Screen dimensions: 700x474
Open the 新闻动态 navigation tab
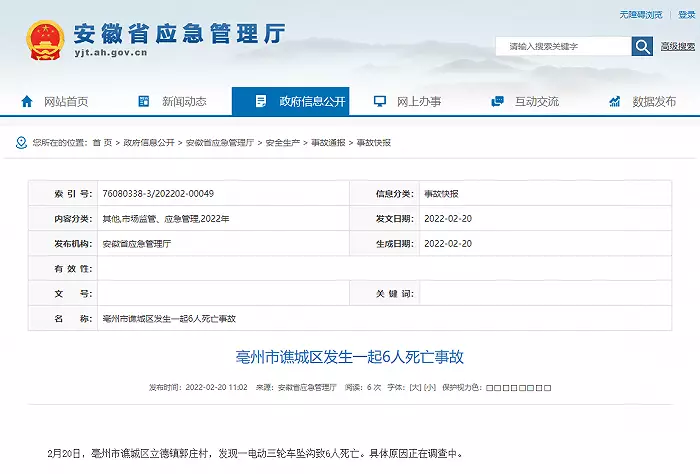(183, 102)
